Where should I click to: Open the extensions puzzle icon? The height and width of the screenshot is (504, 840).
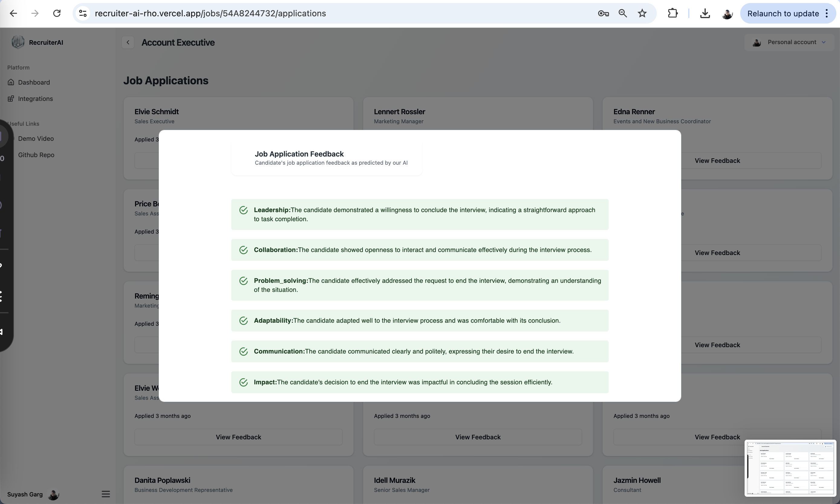[672, 13]
